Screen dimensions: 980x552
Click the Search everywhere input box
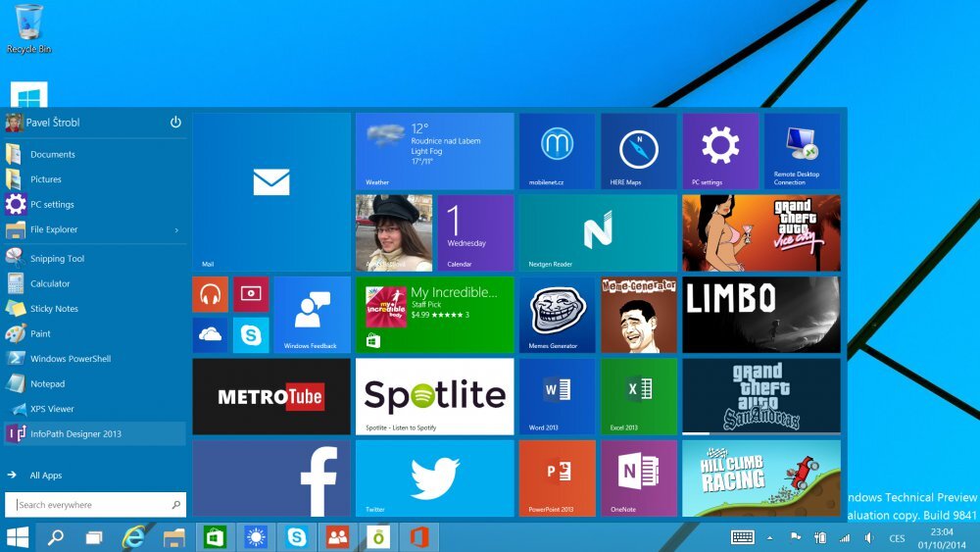tap(96, 505)
